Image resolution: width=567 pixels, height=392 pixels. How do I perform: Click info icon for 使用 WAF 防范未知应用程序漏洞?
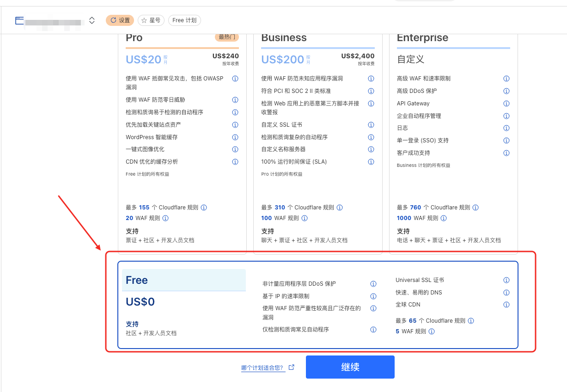pos(371,79)
